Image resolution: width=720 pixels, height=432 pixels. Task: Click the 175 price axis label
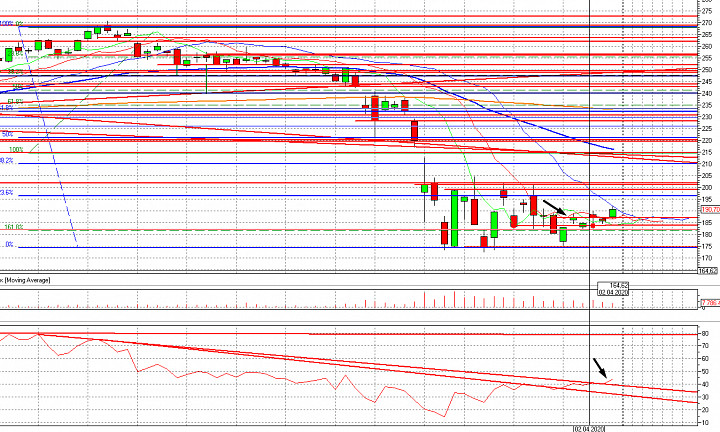click(x=707, y=247)
